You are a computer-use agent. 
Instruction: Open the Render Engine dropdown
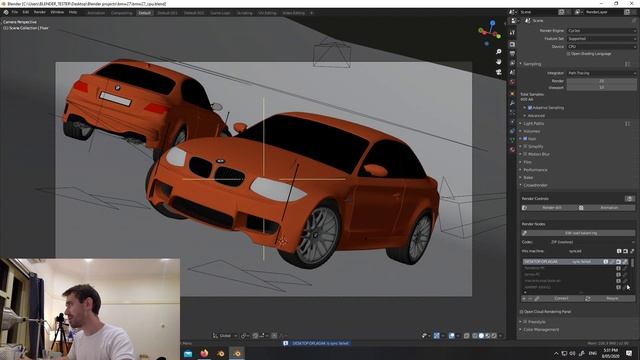tap(601, 31)
